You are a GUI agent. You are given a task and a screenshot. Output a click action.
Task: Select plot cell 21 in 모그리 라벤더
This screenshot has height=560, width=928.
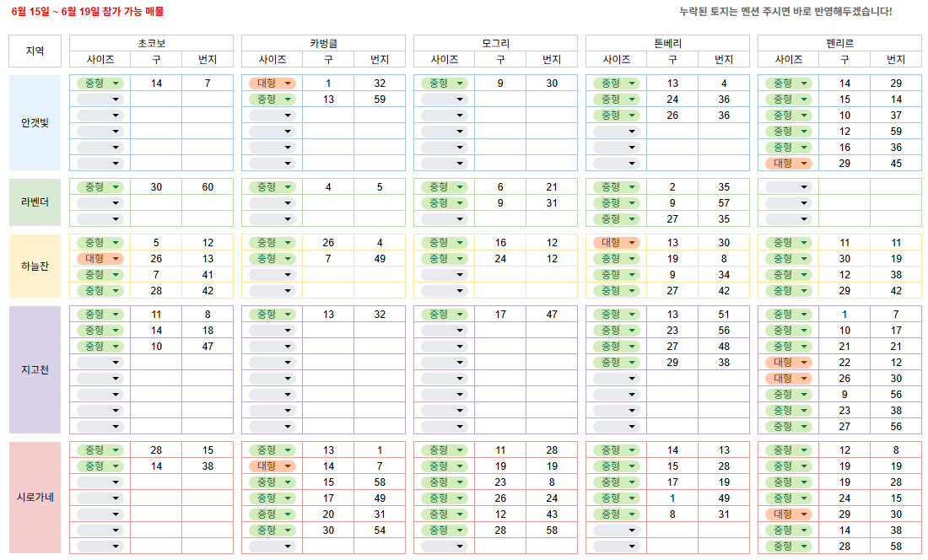click(x=552, y=187)
